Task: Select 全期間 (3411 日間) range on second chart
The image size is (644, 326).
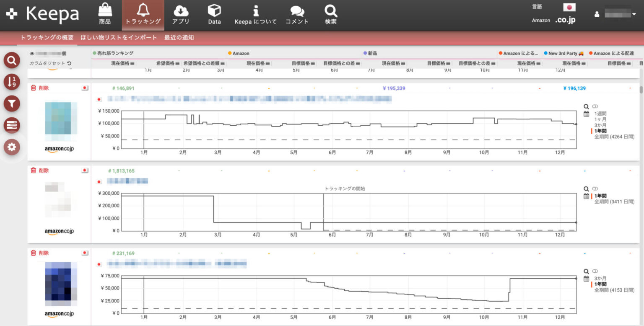Action: click(x=614, y=202)
